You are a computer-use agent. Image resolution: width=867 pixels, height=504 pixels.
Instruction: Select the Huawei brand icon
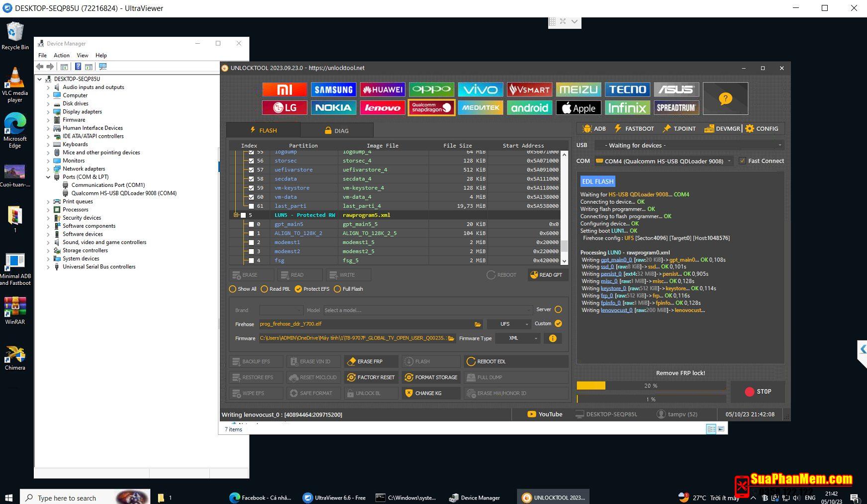(x=383, y=89)
